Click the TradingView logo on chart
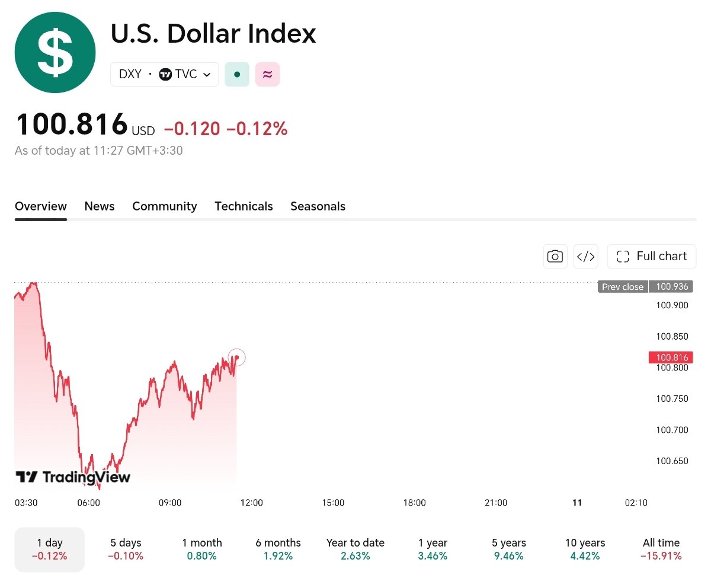The width and height of the screenshot is (711, 588). click(73, 477)
